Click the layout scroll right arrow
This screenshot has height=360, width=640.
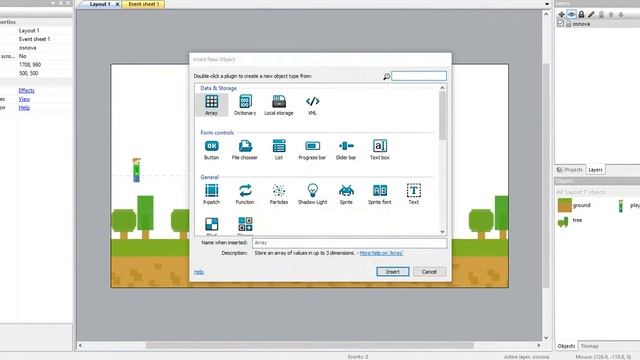tap(538, 345)
